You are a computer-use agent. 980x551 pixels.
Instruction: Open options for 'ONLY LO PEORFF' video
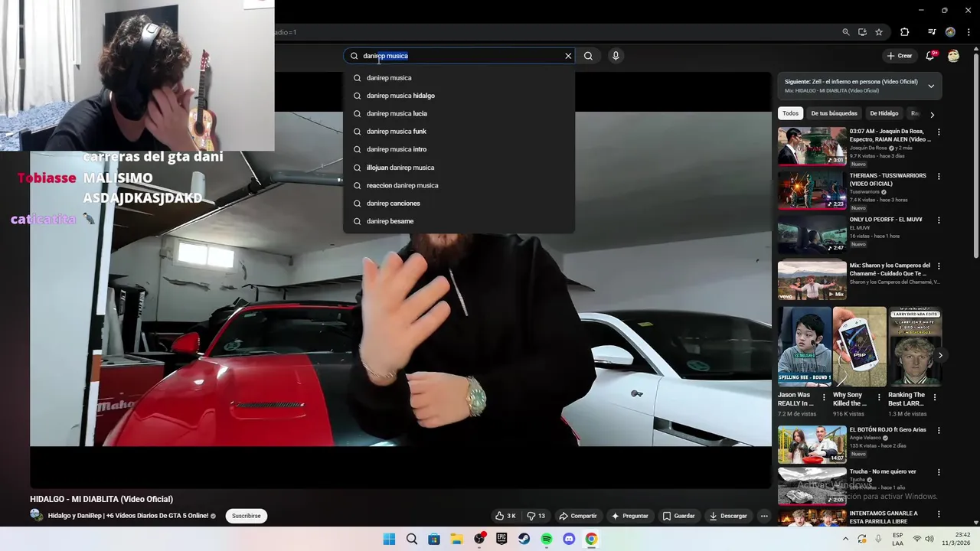coord(939,221)
